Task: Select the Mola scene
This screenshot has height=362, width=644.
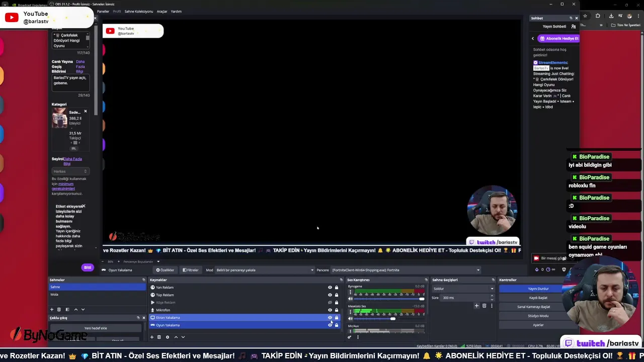Action: pos(97,295)
